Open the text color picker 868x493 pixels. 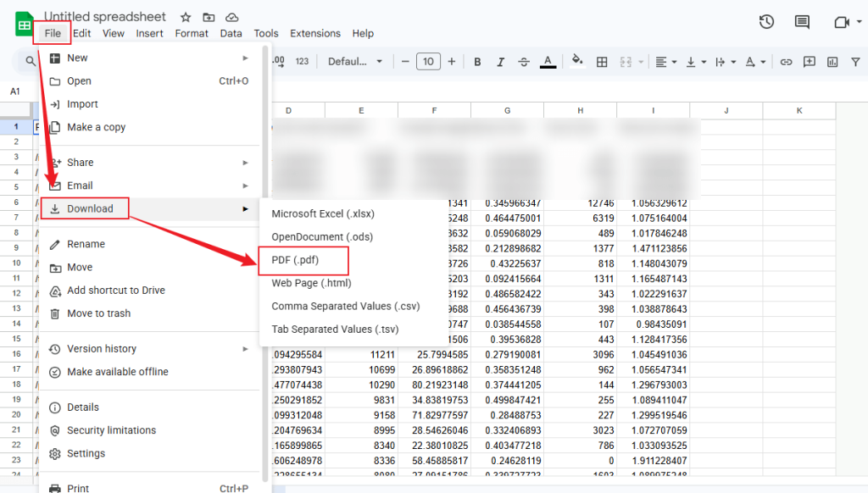548,61
